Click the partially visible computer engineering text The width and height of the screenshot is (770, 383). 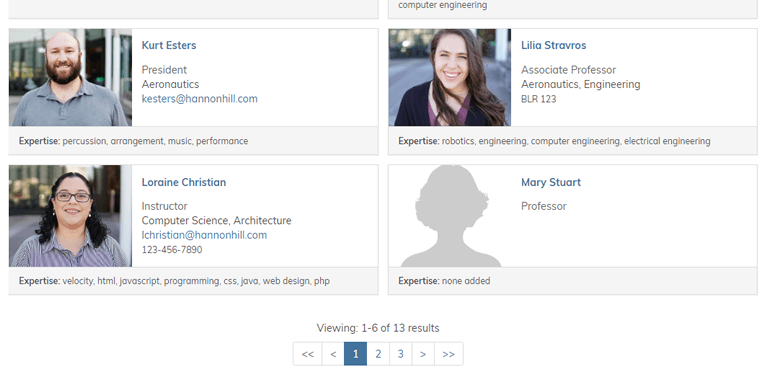(442, 5)
